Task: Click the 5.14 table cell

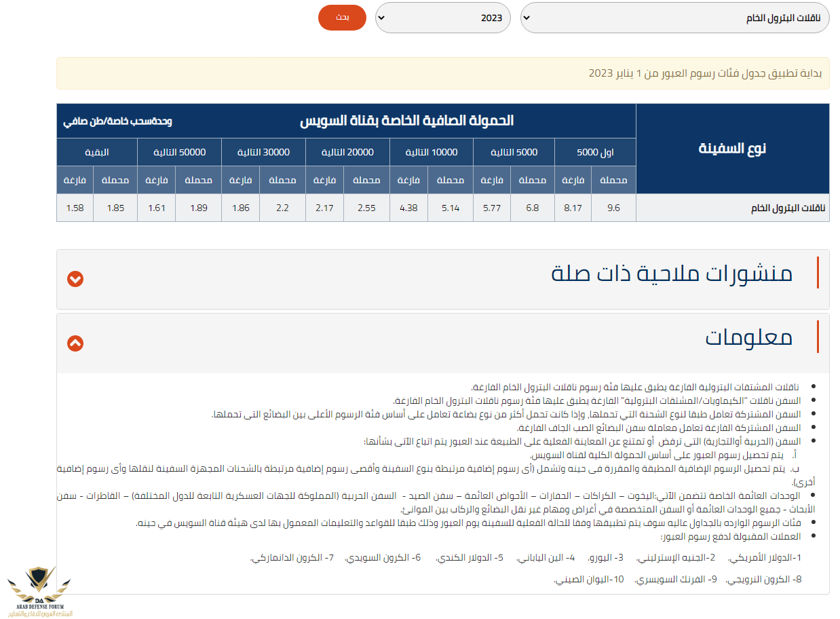Action: tap(451, 208)
